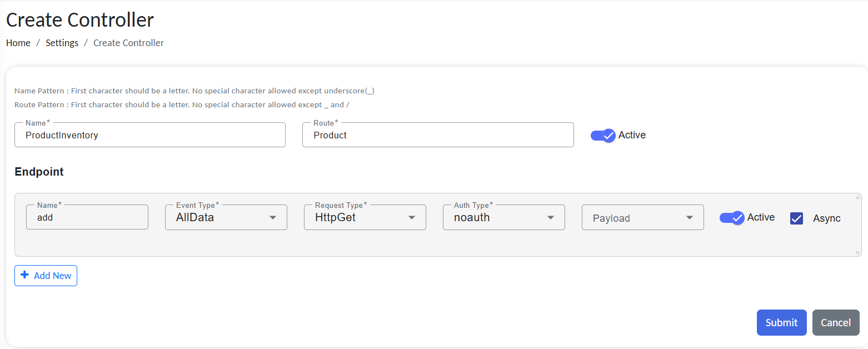Uncheck the Async checkbox
The image size is (868, 349).
[796, 218]
